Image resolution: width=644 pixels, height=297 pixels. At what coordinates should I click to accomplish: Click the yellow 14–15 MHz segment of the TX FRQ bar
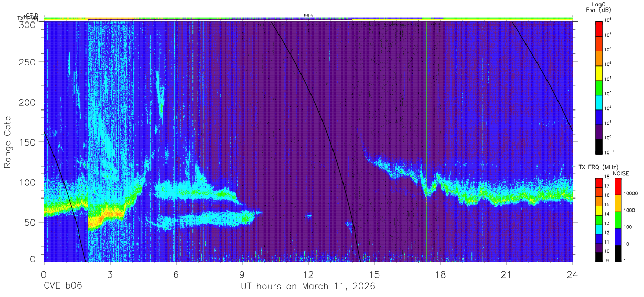pos(599,210)
